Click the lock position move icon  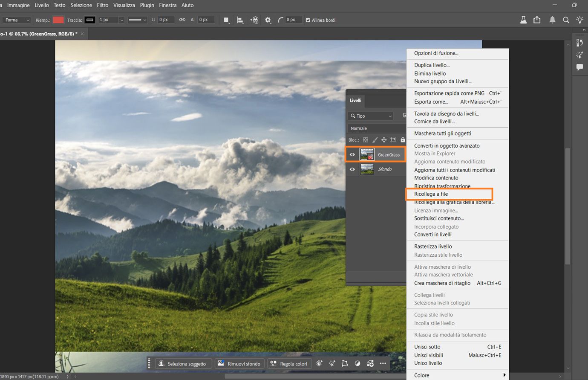384,140
